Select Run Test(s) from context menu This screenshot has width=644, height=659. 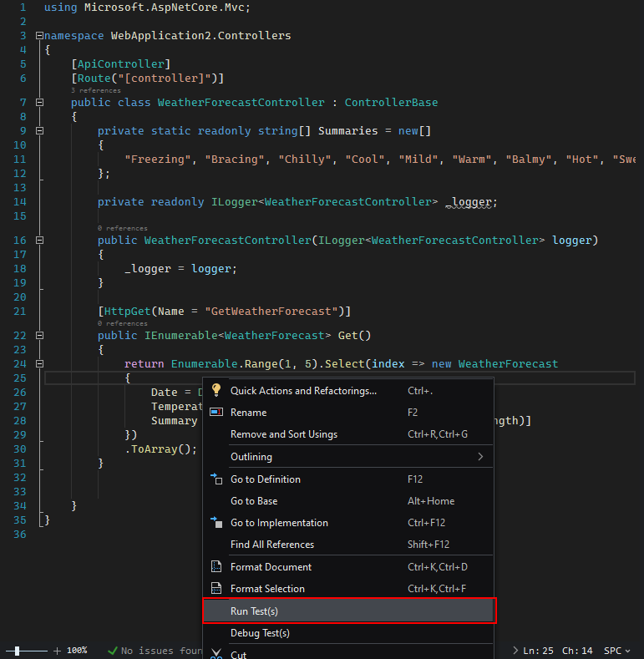pyautogui.click(x=254, y=611)
